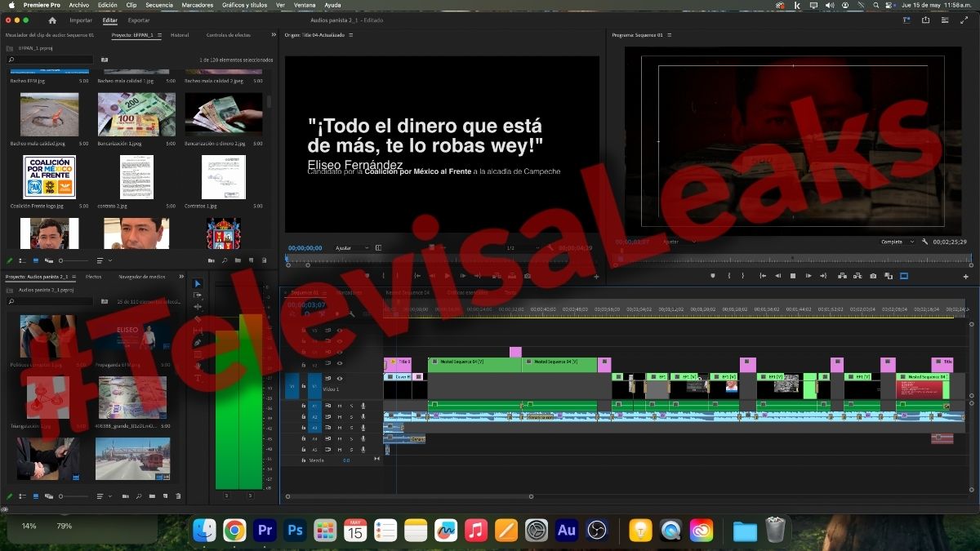Image resolution: width=980 pixels, height=551 pixels.
Task: Select the Bacheo mala calidad.jpg pothole thumbnail
Action: [x=50, y=114]
